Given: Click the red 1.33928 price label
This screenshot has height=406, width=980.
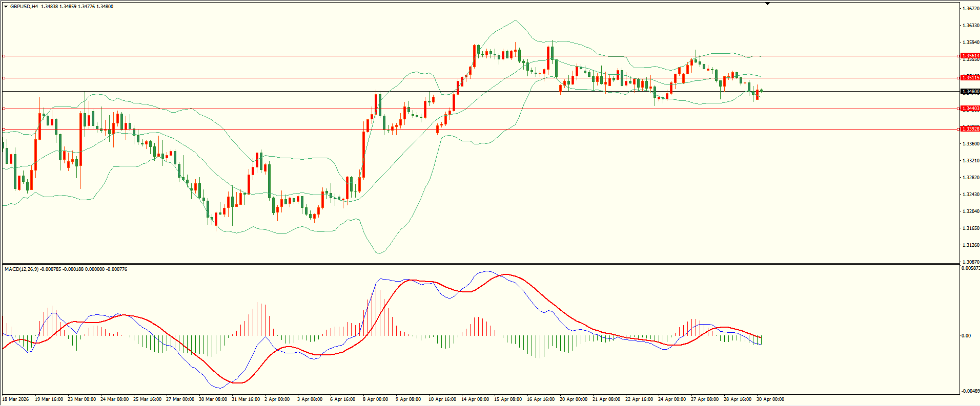Looking at the screenshot, I should 970,129.
